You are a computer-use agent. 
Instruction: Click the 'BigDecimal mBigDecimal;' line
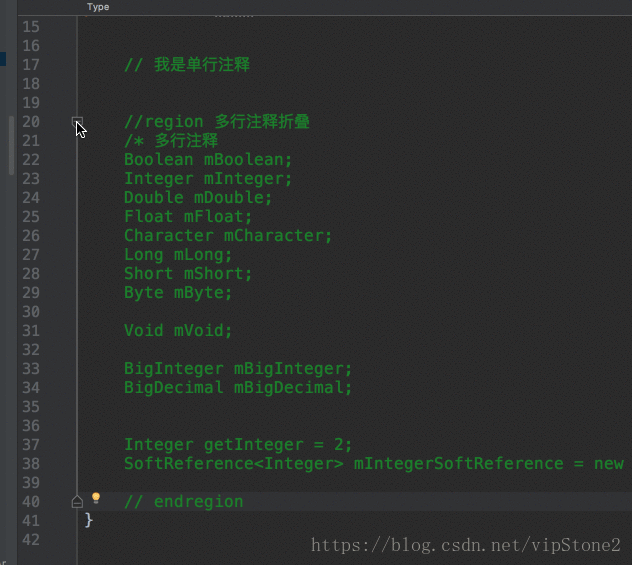click(x=238, y=388)
